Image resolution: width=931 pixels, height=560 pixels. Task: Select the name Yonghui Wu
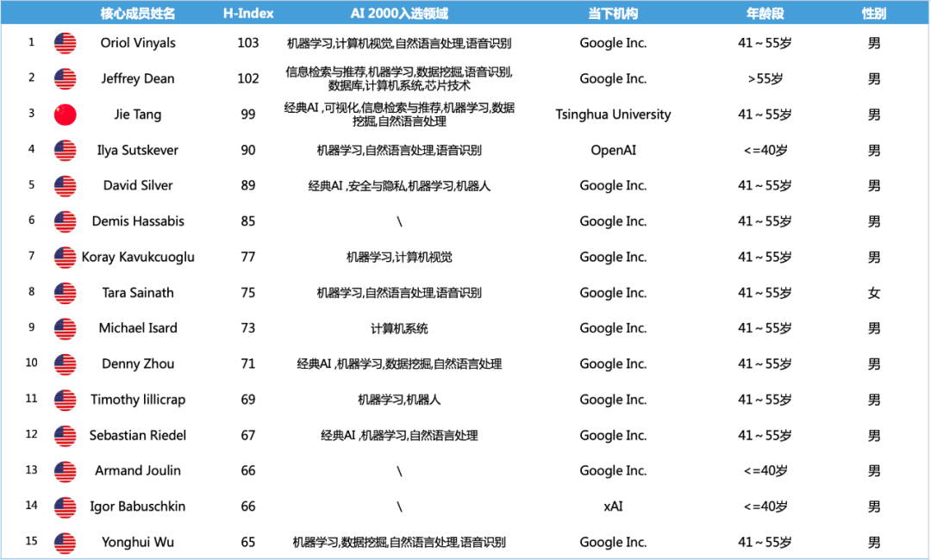(x=138, y=542)
